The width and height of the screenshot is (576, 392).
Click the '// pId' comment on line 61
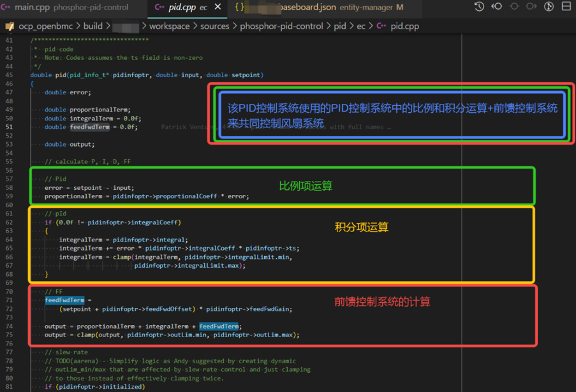pyautogui.click(x=55, y=214)
